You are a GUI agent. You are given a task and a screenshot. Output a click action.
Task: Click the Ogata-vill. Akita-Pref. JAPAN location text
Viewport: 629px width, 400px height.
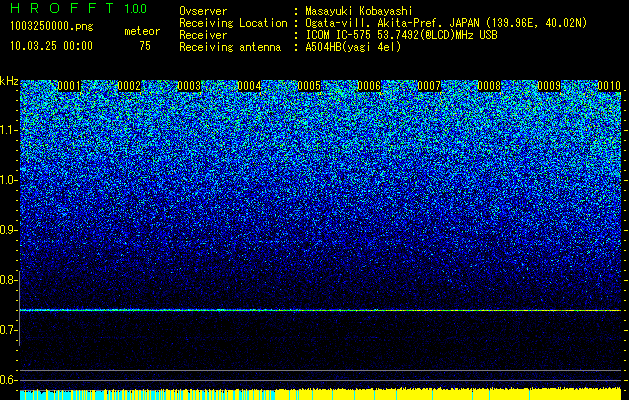[446, 23]
